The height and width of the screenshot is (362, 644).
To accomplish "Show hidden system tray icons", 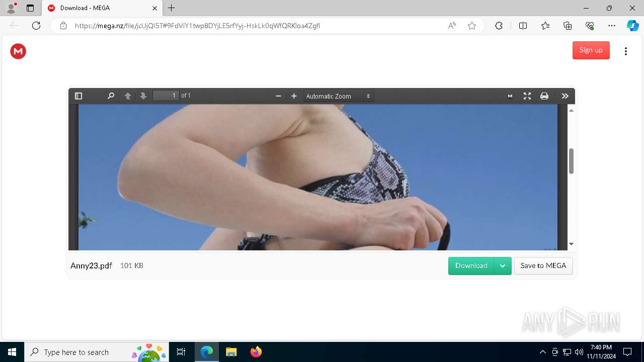I will click(542, 352).
